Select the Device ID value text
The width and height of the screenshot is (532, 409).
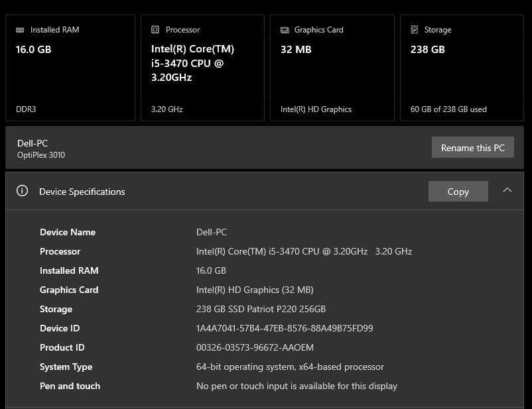285,328
